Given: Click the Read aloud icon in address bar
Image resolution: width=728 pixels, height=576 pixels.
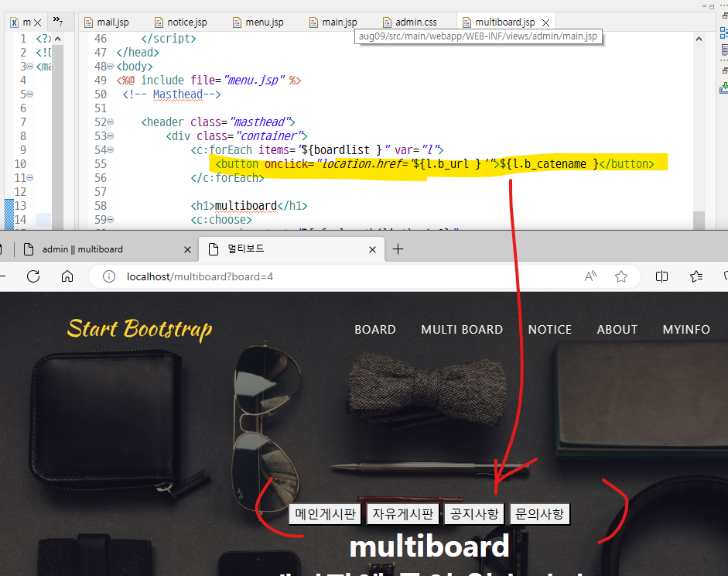Looking at the screenshot, I should (x=590, y=277).
